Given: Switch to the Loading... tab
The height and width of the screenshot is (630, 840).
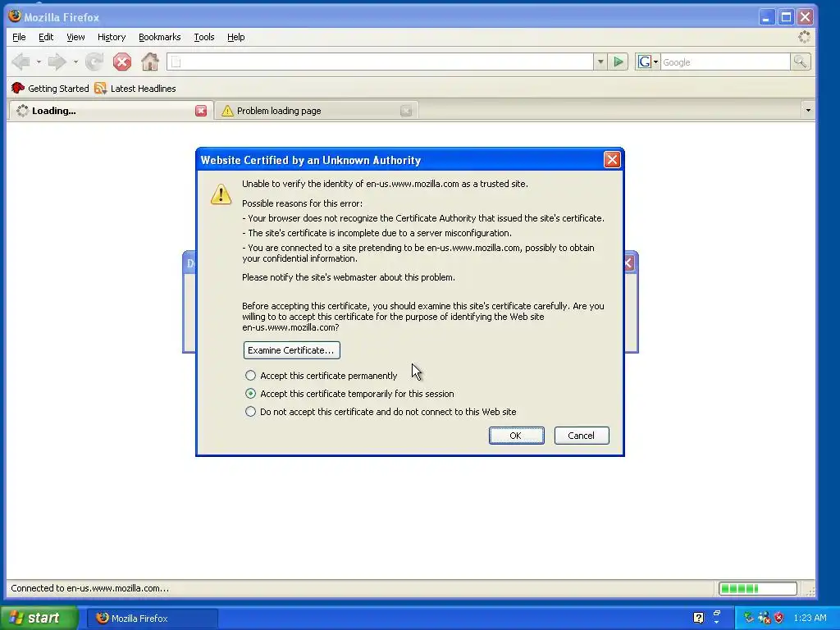Looking at the screenshot, I should 111,111.
